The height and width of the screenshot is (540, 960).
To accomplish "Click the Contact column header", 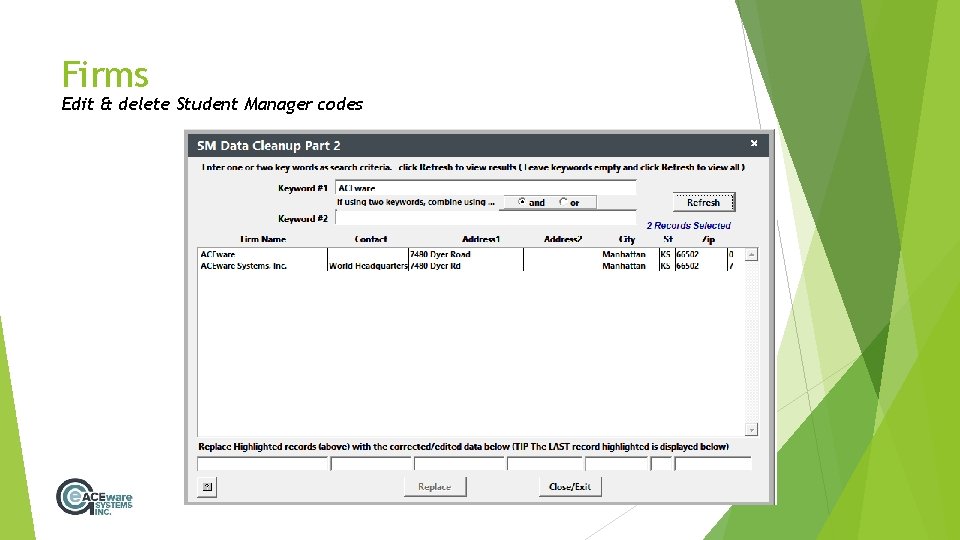I will click(371, 239).
